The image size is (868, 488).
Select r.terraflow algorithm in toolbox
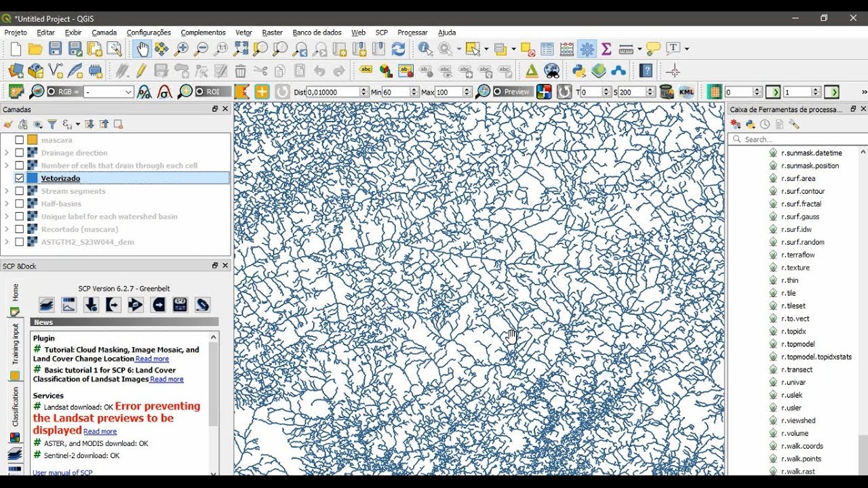797,255
